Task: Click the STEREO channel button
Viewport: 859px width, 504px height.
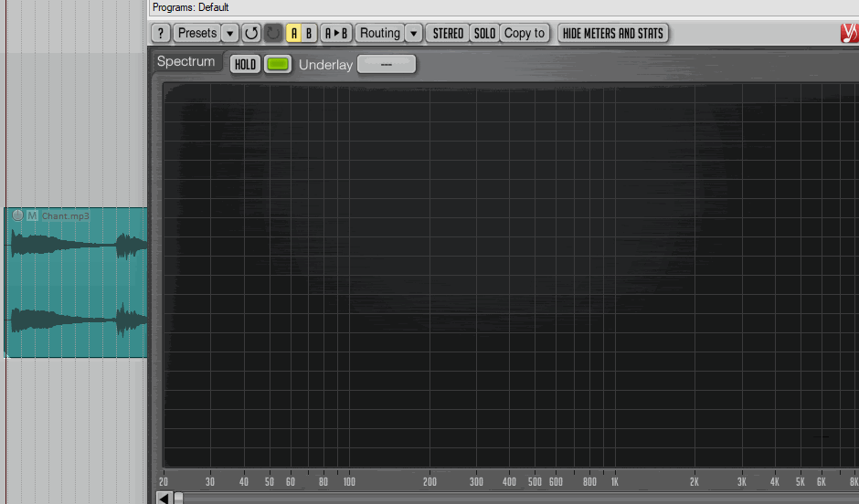Action: point(448,33)
